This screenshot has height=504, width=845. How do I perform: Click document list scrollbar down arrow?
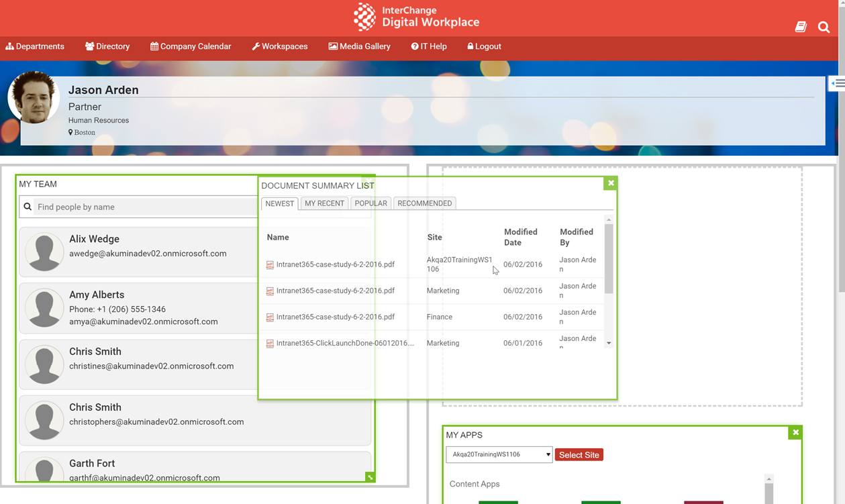pyautogui.click(x=609, y=343)
